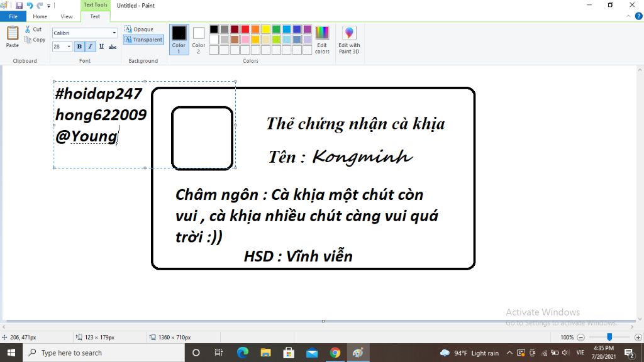Open Customize Quick Access Toolbar dropdown
The width and height of the screenshot is (644, 362).
[49, 6]
